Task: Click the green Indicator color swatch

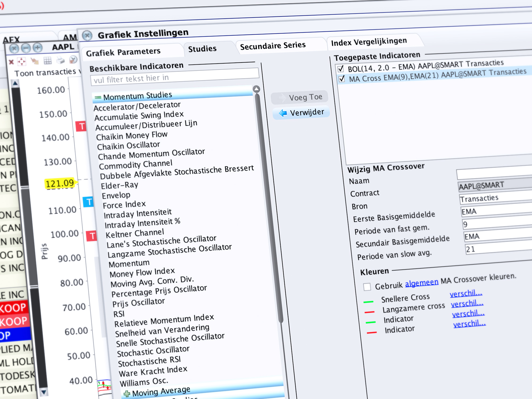Action: pyautogui.click(x=371, y=322)
